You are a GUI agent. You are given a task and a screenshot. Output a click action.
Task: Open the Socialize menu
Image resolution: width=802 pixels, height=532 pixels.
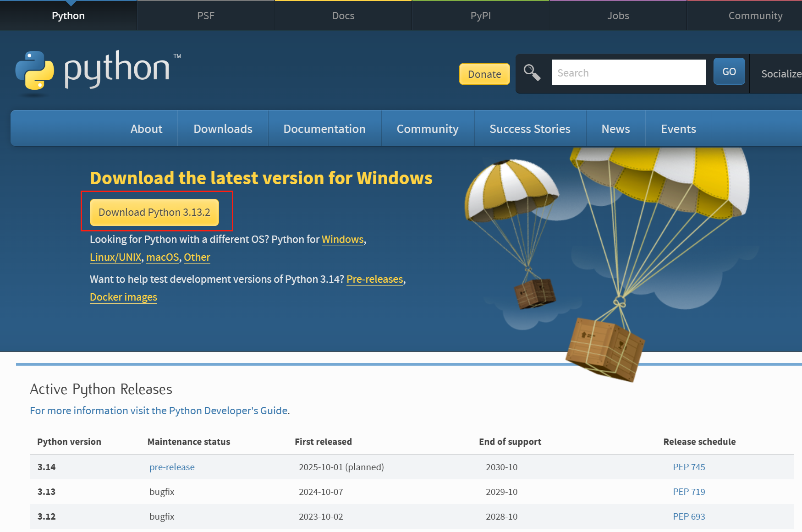coord(781,74)
